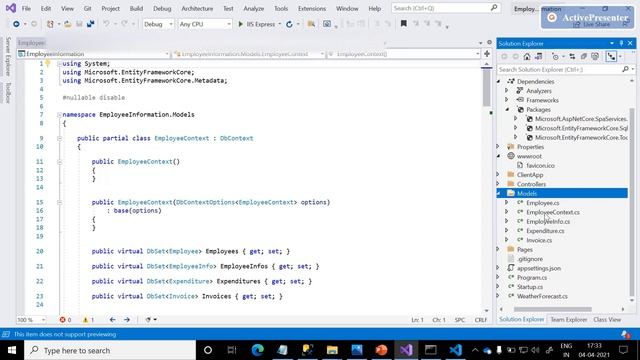The image size is (640, 360).
Task: Open the Server Explorer side tab
Action: click(8, 56)
